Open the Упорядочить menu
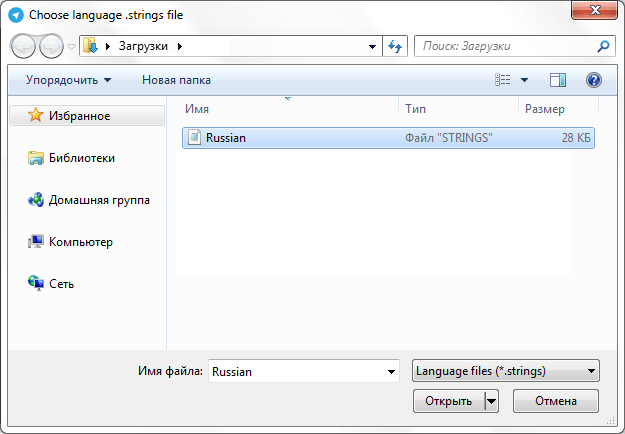This screenshot has width=625, height=434. [x=68, y=80]
